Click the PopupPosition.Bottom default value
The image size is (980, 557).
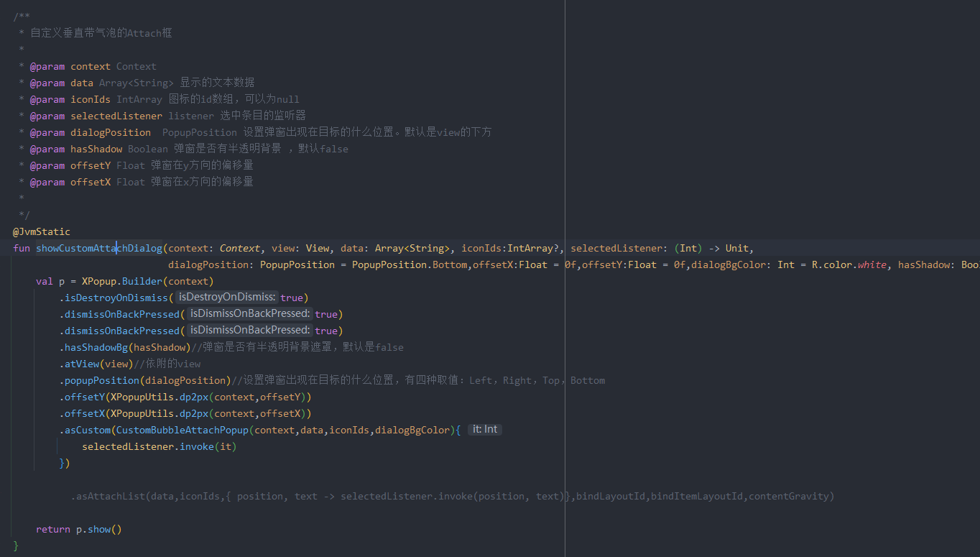click(x=409, y=264)
